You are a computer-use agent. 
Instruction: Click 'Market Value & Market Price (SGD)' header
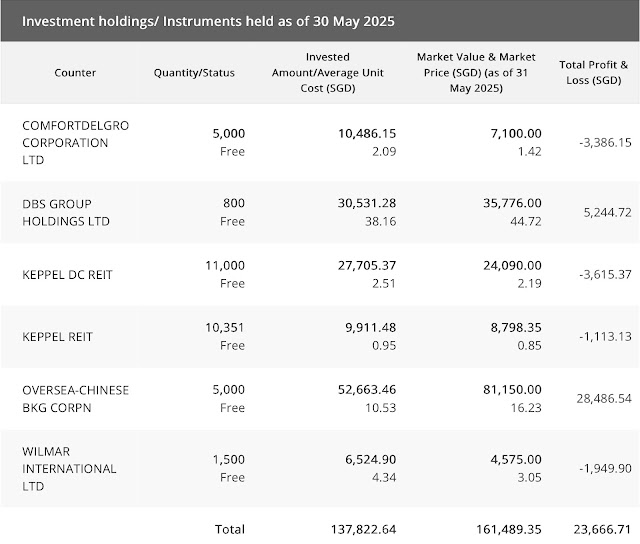476,73
